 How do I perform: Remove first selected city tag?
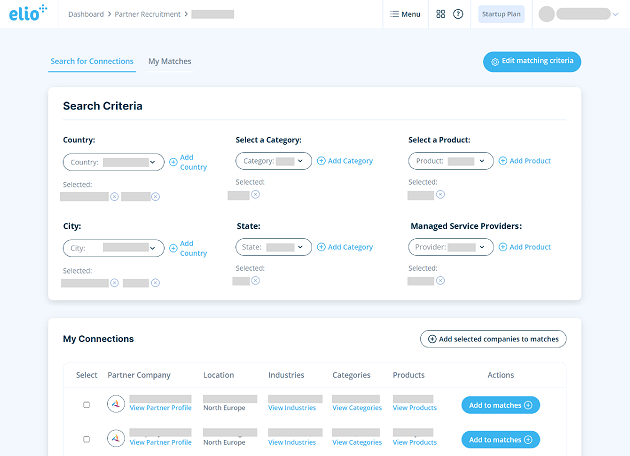115,283
